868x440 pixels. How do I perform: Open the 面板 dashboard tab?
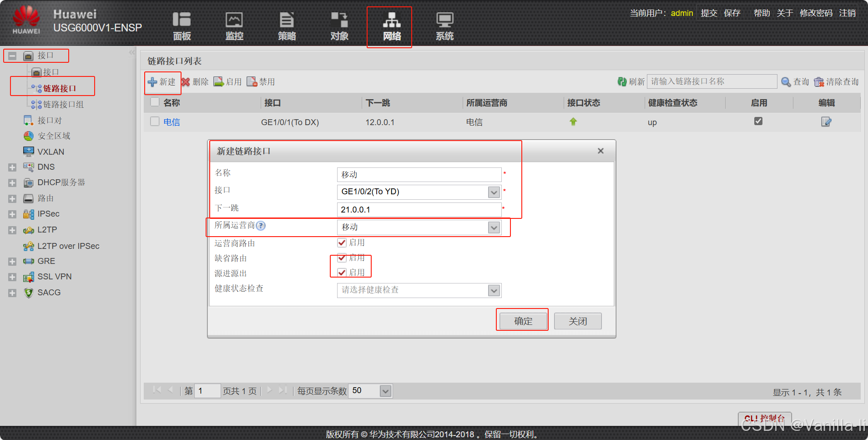(x=182, y=26)
